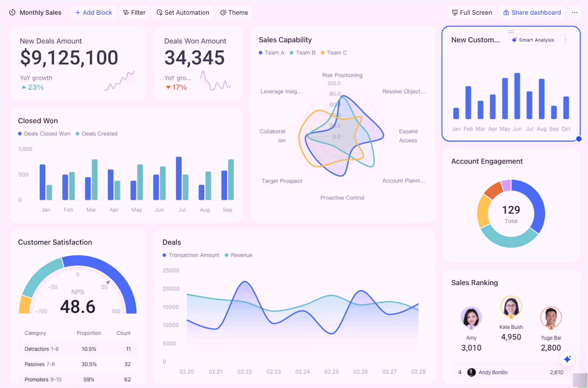This screenshot has height=388, width=588.
Task: Open Smart Analysis with the sparkle icon
Action: (514, 40)
